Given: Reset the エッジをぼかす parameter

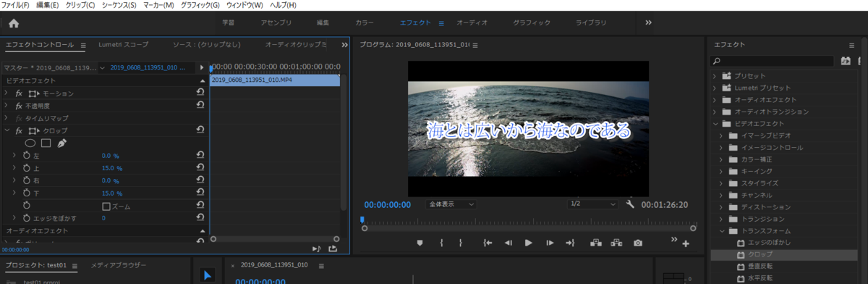Looking at the screenshot, I should (200, 217).
